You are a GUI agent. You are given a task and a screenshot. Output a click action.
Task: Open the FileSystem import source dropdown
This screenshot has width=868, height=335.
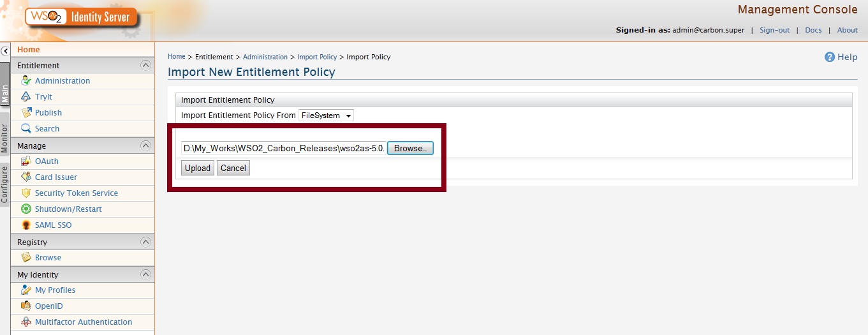point(326,115)
